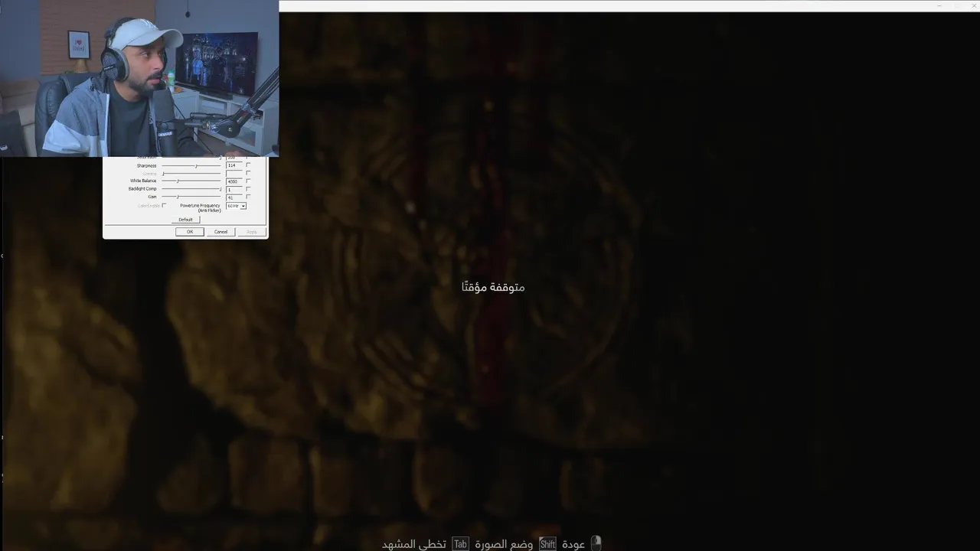Click the Backlight Comp slider

click(x=191, y=189)
